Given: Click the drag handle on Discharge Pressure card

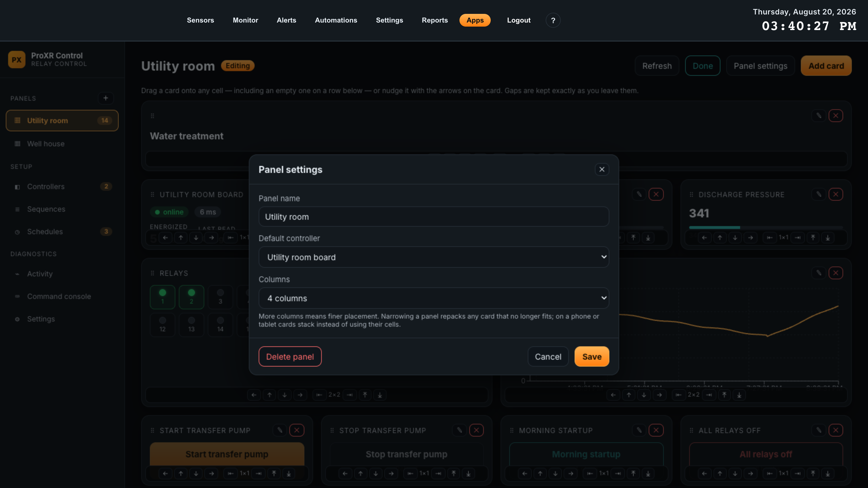Looking at the screenshot, I should (x=692, y=194).
